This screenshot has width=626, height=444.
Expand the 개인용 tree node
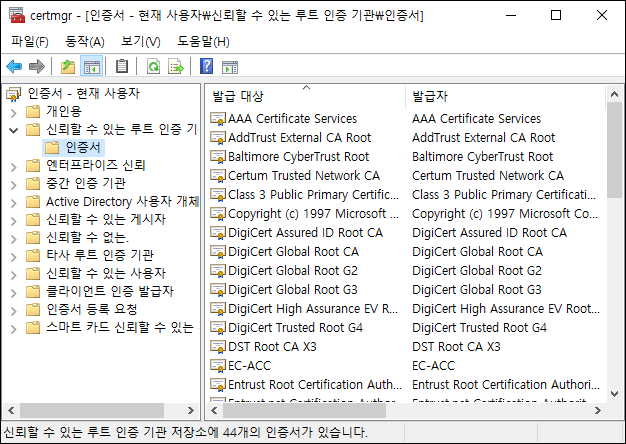pyautogui.click(x=14, y=113)
